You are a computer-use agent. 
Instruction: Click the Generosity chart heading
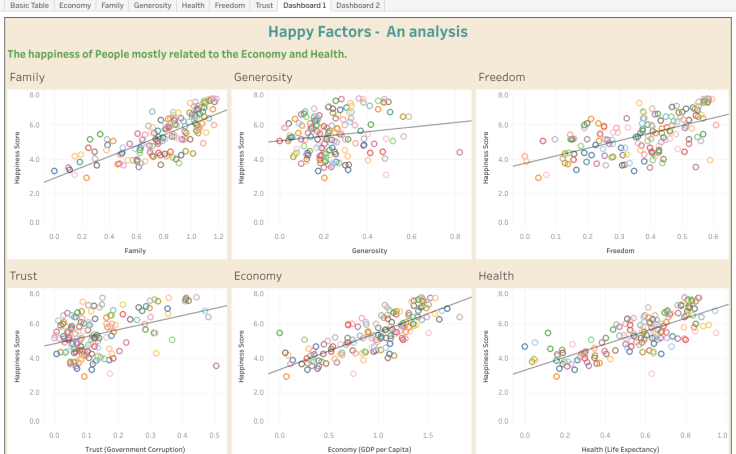[x=263, y=77]
